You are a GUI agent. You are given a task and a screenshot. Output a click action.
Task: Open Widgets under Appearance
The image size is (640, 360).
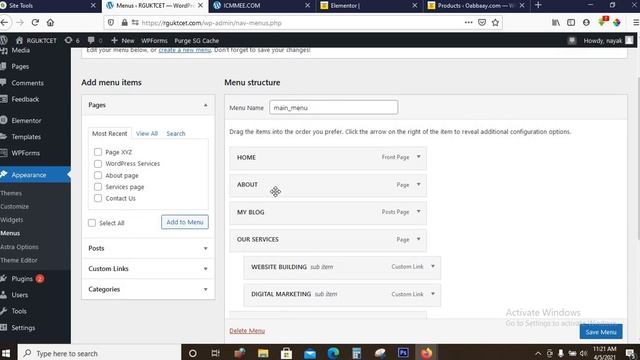[12, 220]
